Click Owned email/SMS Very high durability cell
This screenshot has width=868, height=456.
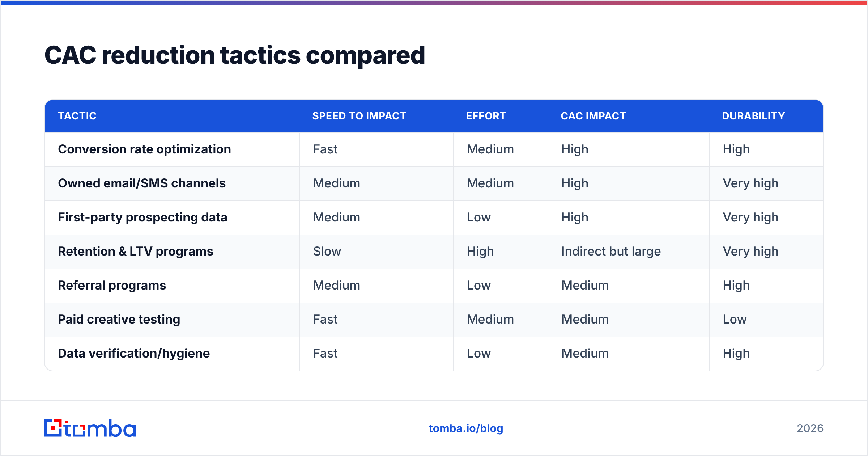coord(750,183)
